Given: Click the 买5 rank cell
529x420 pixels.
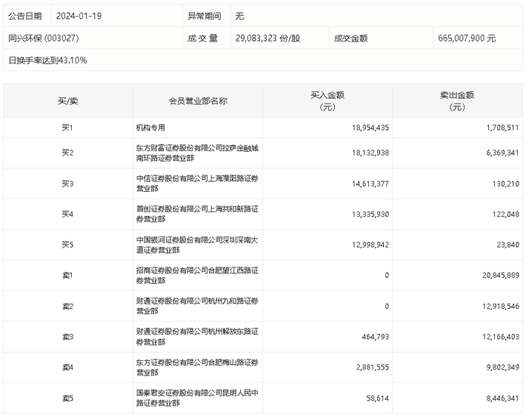Looking at the screenshot, I should click(67, 245).
